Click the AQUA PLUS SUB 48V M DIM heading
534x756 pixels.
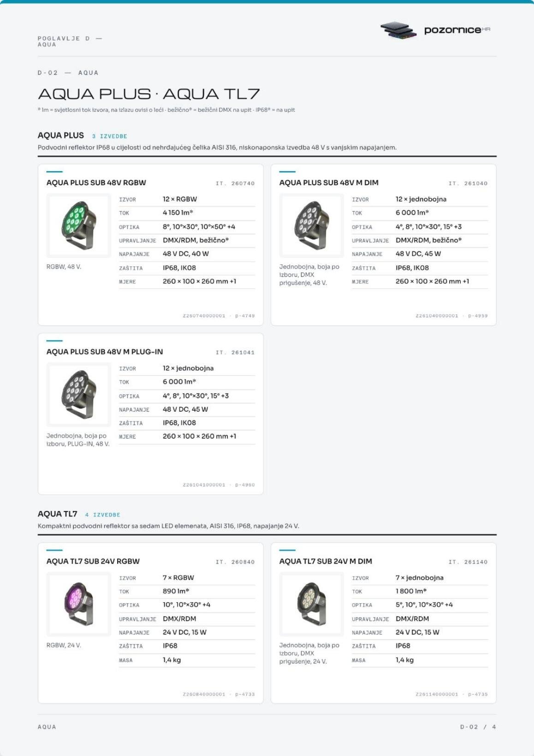329,183
